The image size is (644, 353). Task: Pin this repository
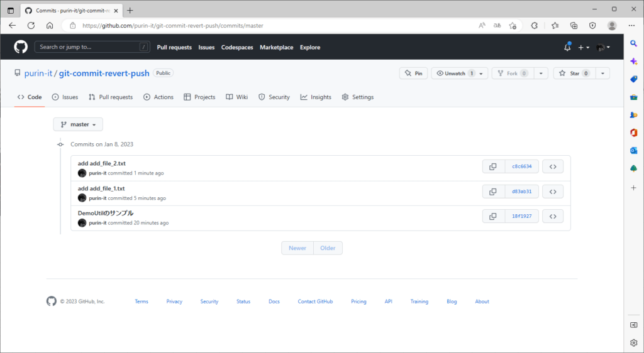point(413,73)
